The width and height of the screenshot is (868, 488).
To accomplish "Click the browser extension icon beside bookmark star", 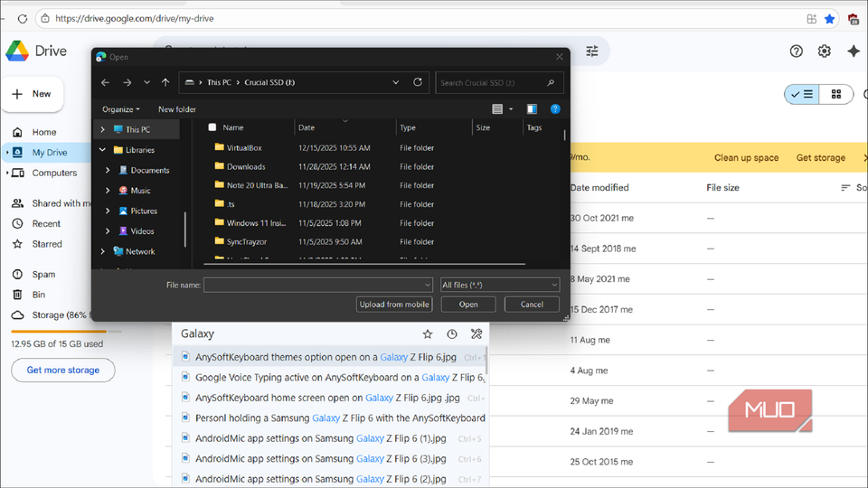I will coord(812,19).
